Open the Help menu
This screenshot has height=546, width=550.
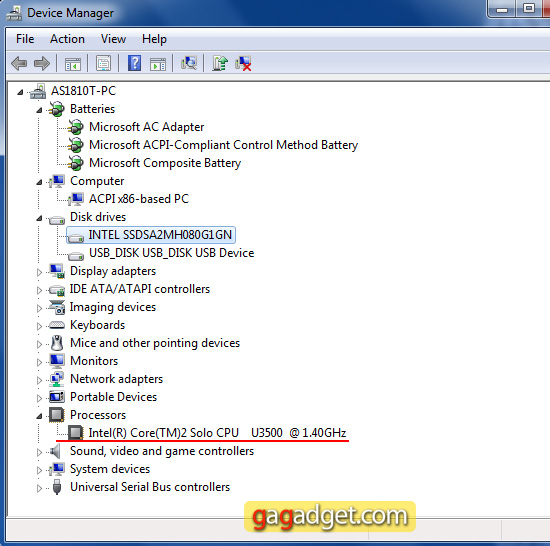click(x=154, y=39)
